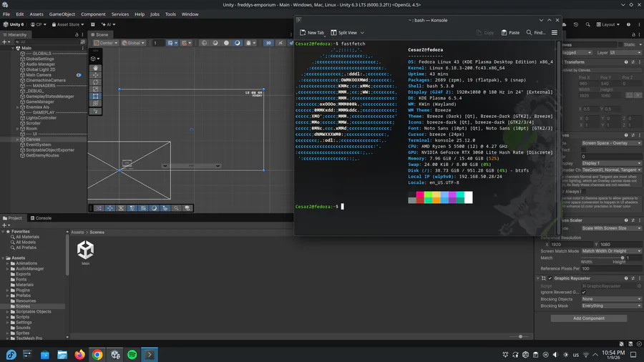Toggle 2D view mode button
This screenshot has height=362, width=644.
point(268,43)
